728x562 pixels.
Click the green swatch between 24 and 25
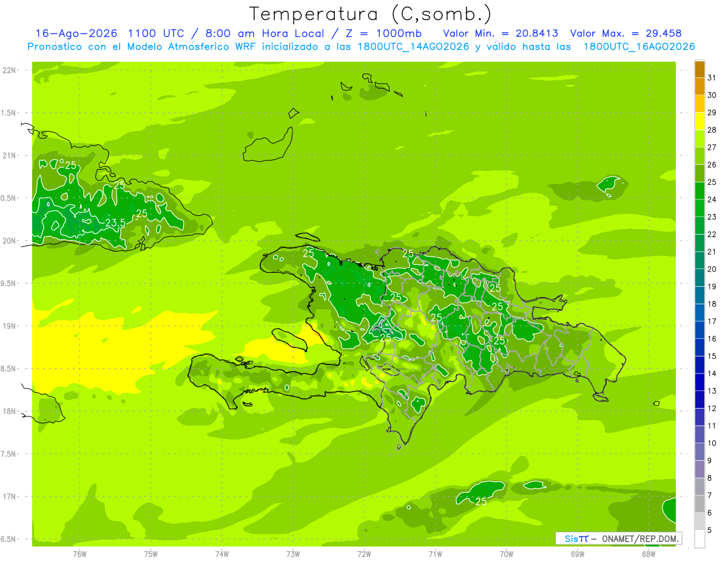coord(699,190)
